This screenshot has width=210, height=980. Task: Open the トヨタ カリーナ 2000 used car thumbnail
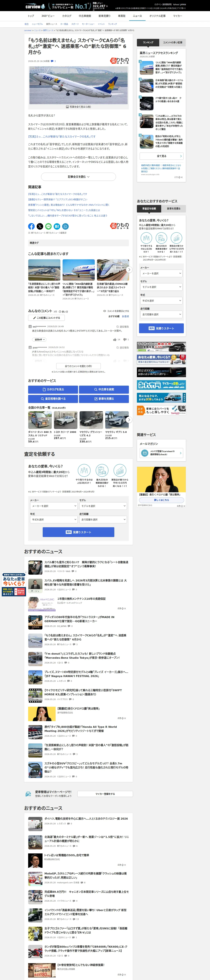coord(66,420)
